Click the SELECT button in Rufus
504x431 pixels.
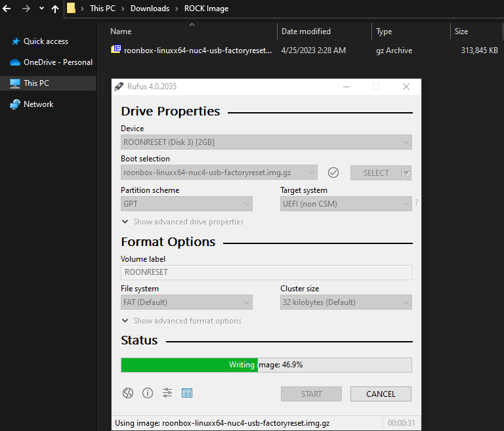tap(376, 173)
